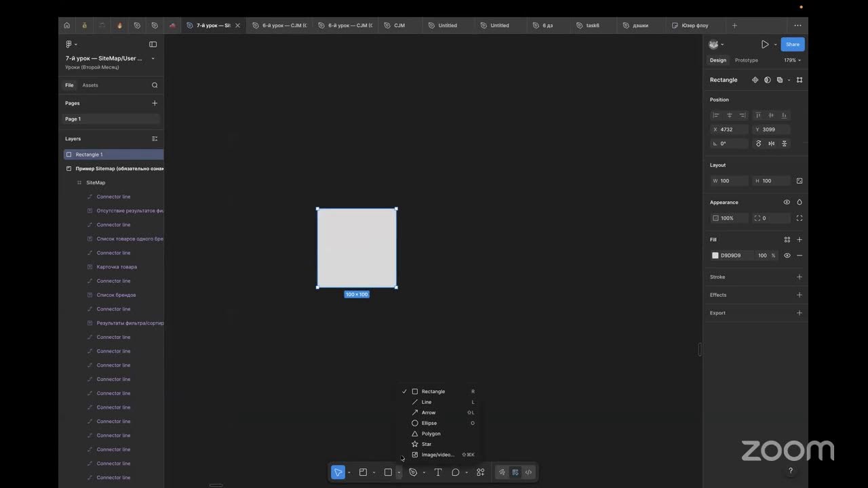The width and height of the screenshot is (868, 488).
Task: Toggle the D9D9D9 fill visibility eye
Action: tap(787, 256)
